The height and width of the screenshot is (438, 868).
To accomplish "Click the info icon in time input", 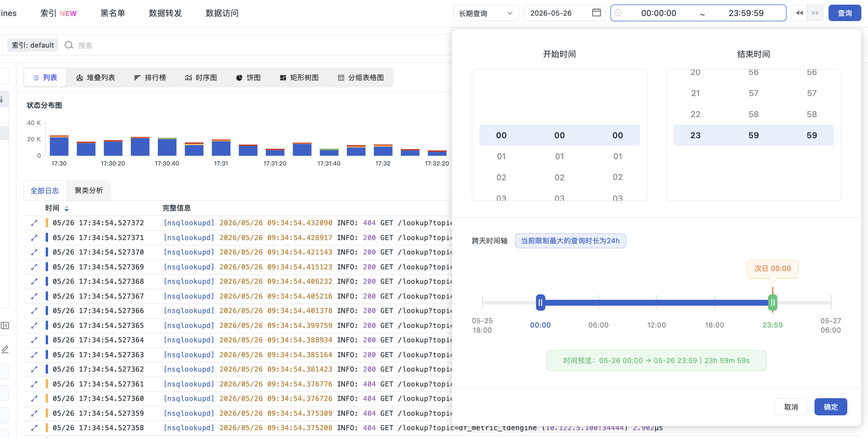I will coord(618,13).
